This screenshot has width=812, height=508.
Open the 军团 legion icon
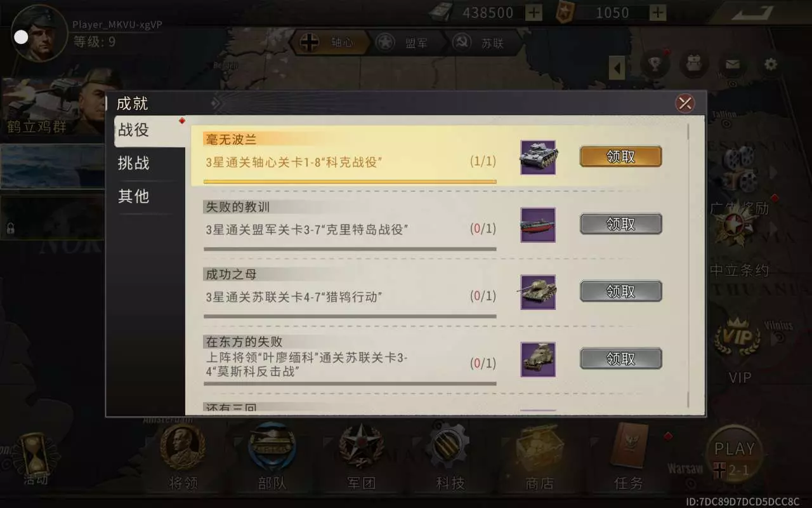tap(361, 457)
